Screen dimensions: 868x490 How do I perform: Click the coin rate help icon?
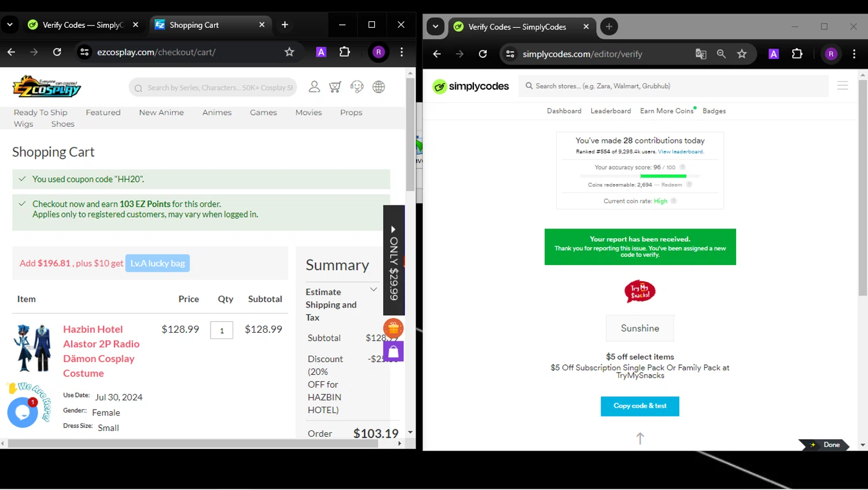click(x=674, y=201)
